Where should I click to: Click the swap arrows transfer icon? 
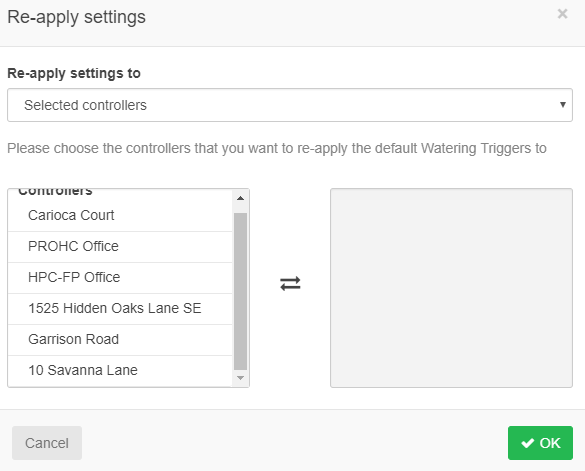[290, 284]
